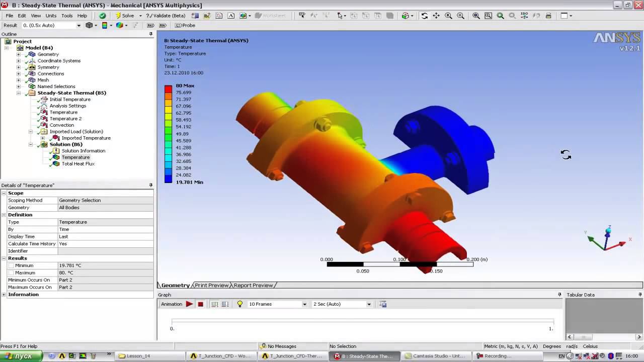Click the Label annotation 'A' icon
This screenshot has width=644, height=362.
pyautogui.click(x=231, y=16)
